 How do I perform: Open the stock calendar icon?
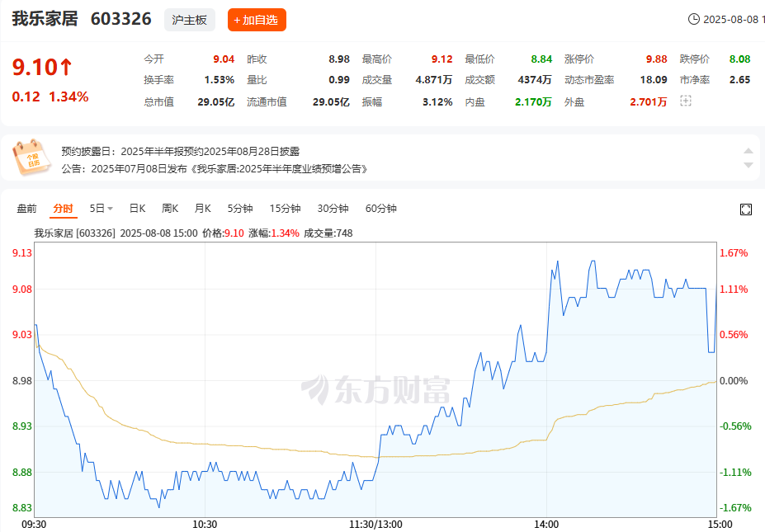31,157
